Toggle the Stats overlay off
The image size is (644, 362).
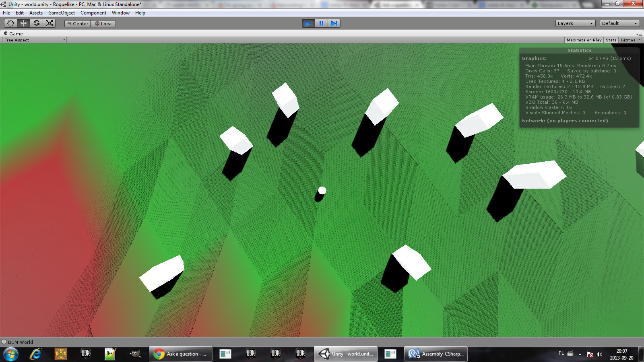tap(611, 40)
